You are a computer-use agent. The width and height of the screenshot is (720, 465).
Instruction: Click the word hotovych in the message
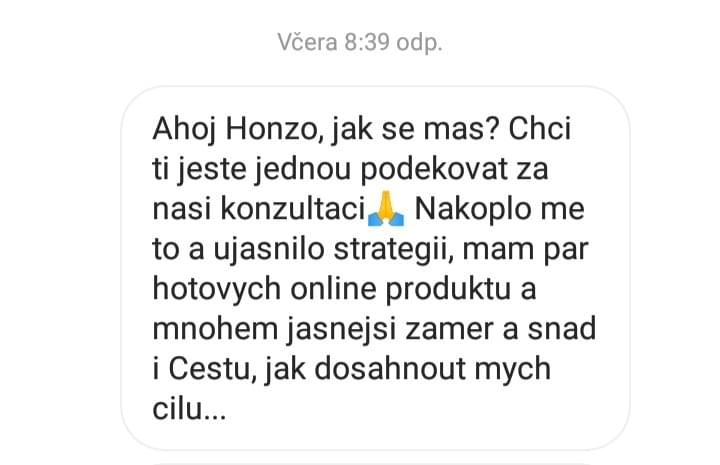click(217, 290)
